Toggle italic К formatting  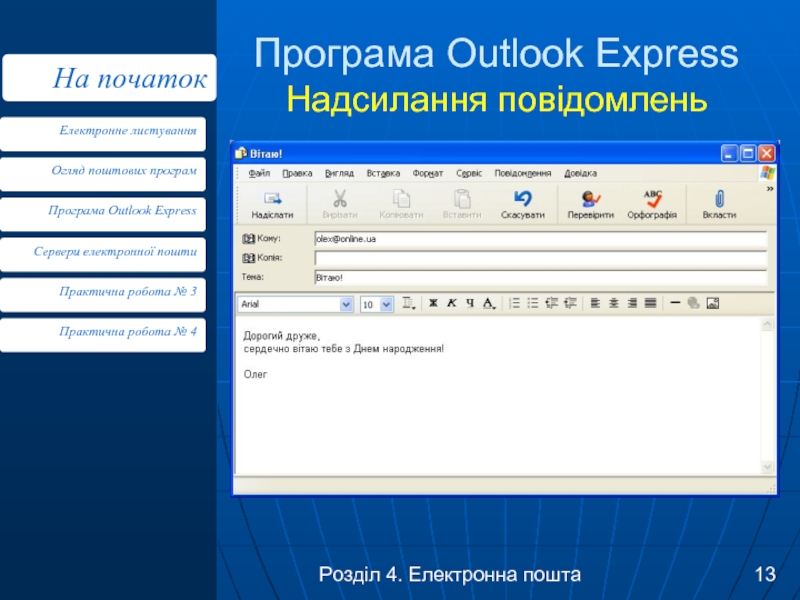click(x=452, y=304)
